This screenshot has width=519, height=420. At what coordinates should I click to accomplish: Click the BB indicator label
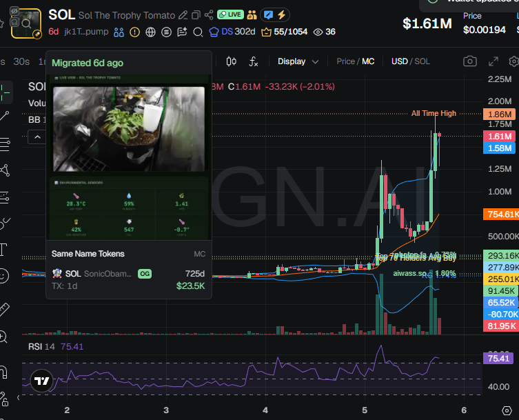click(x=34, y=120)
